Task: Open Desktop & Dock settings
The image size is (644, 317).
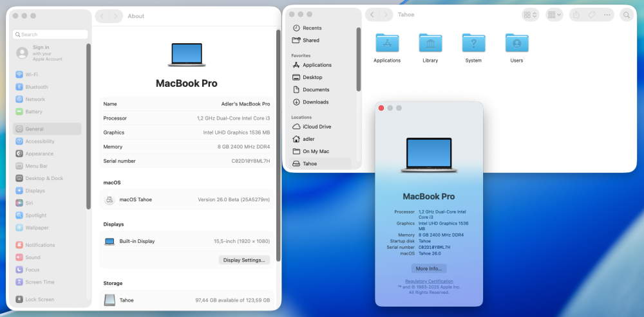Action: coord(47,178)
